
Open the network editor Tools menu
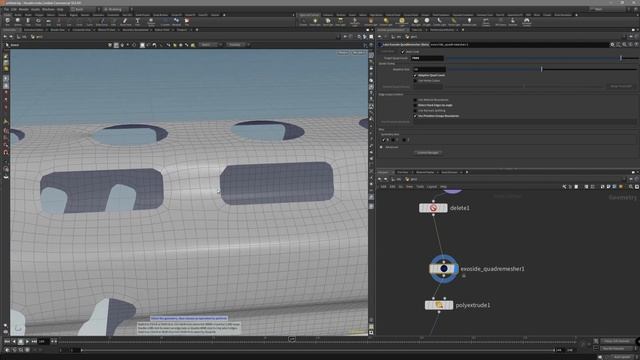(420, 187)
